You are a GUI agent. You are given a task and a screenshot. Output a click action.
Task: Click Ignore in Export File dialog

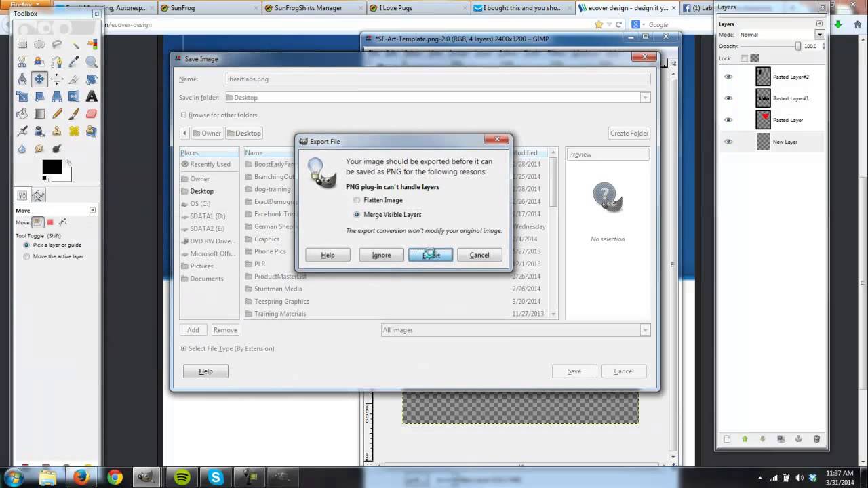coord(381,255)
